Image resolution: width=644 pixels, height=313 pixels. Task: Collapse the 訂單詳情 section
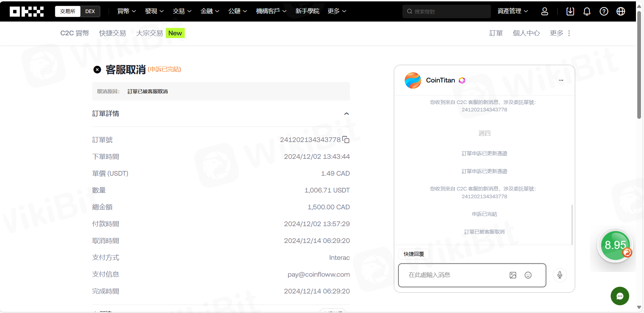(x=346, y=114)
